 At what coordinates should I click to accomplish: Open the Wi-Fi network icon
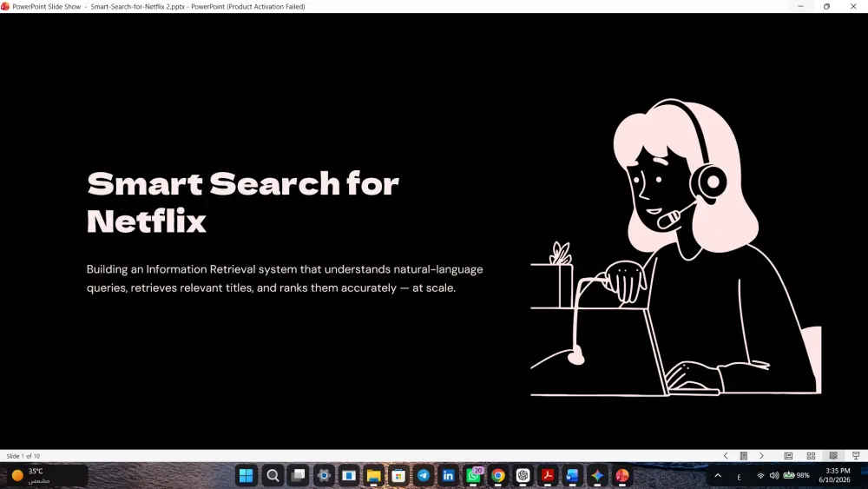(x=760, y=476)
